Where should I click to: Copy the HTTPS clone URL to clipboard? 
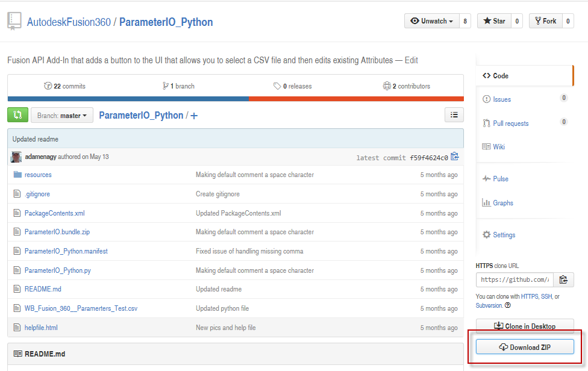(x=563, y=279)
